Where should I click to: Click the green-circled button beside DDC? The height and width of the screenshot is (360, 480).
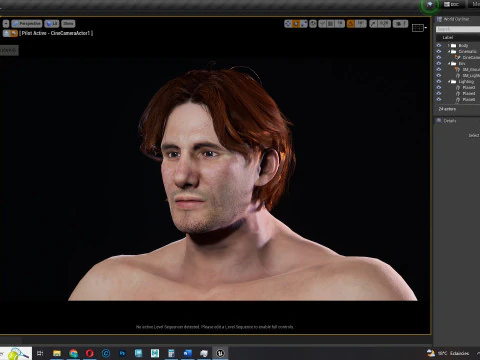(430, 5)
